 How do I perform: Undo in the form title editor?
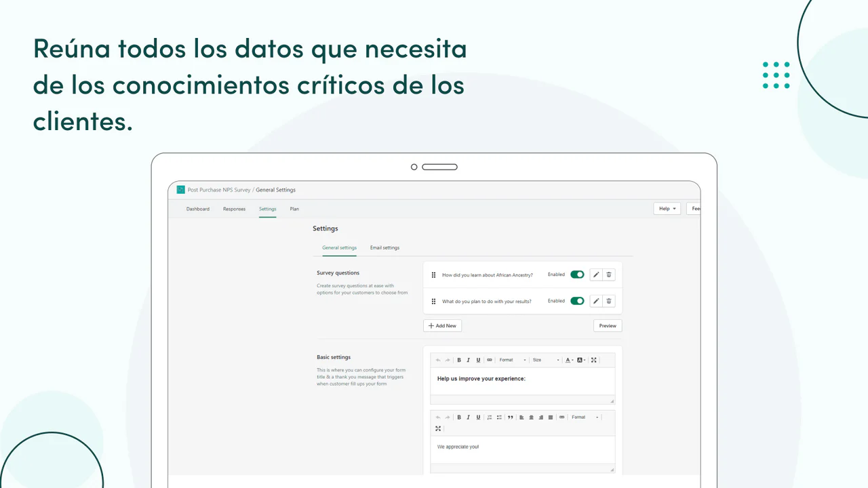point(438,360)
